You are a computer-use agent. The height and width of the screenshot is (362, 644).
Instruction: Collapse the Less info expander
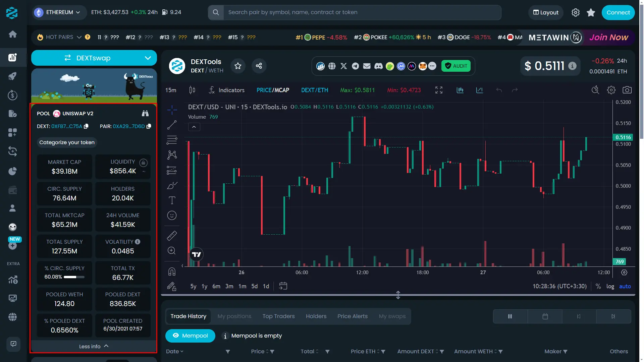tap(93, 346)
